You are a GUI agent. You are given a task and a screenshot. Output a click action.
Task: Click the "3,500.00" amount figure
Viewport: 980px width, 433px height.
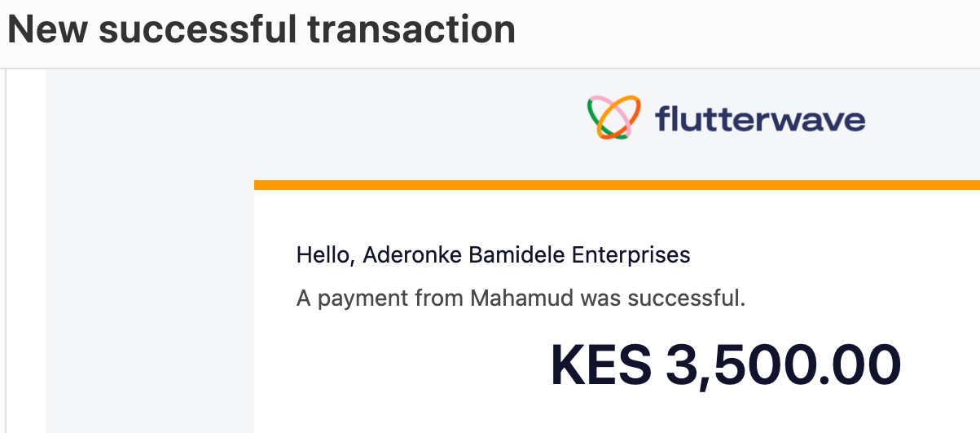click(x=783, y=365)
